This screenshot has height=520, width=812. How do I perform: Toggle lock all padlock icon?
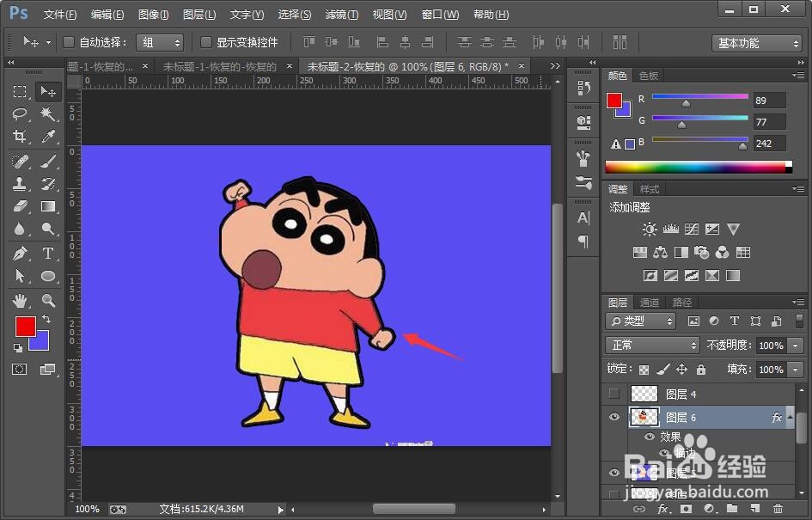pyautogui.click(x=701, y=370)
